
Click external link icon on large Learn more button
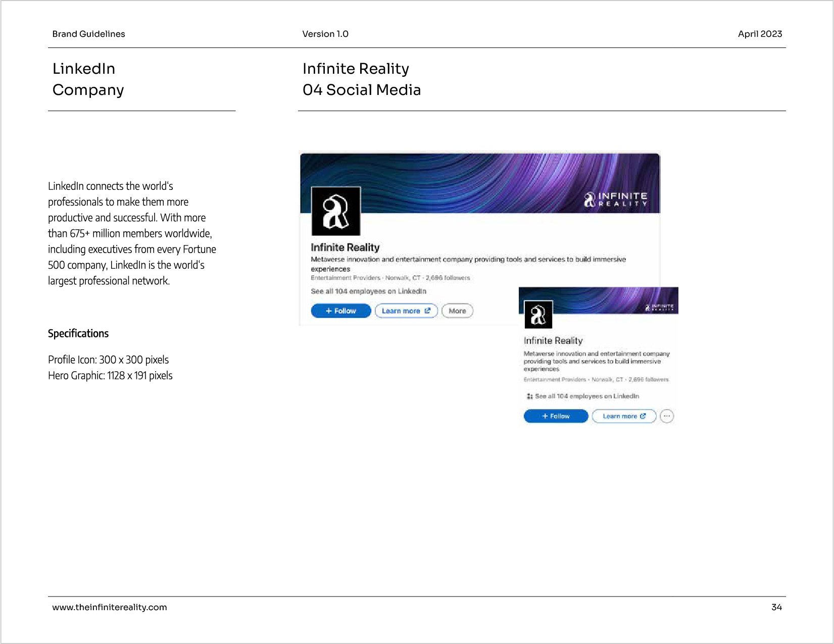pos(427,311)
